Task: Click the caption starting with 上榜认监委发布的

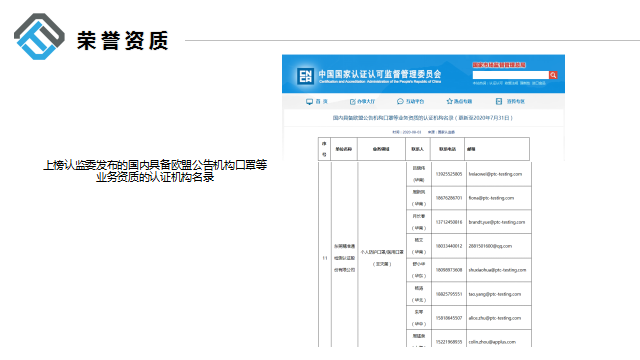Action: [x=155, y=171]
